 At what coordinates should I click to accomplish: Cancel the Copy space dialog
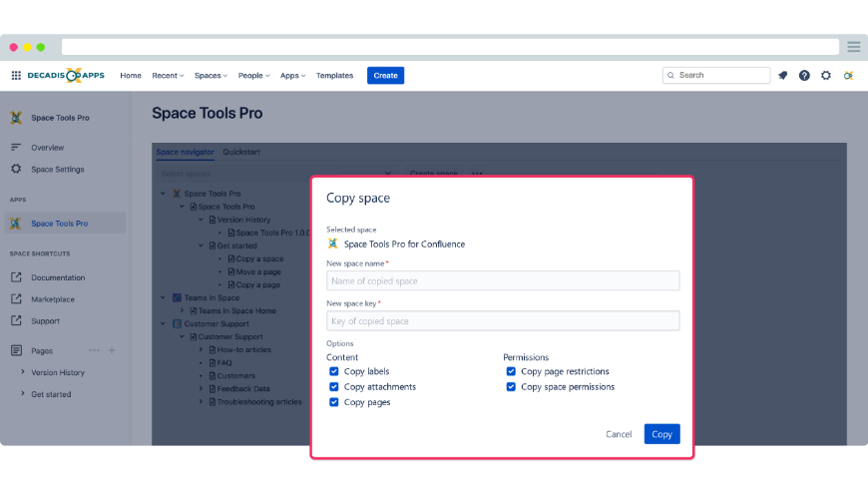619,434
